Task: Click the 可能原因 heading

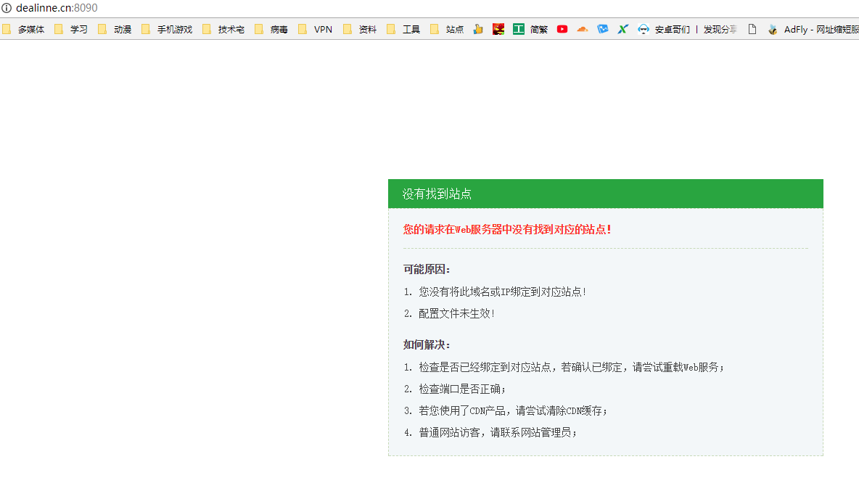Action: click(x=427, y=270)
